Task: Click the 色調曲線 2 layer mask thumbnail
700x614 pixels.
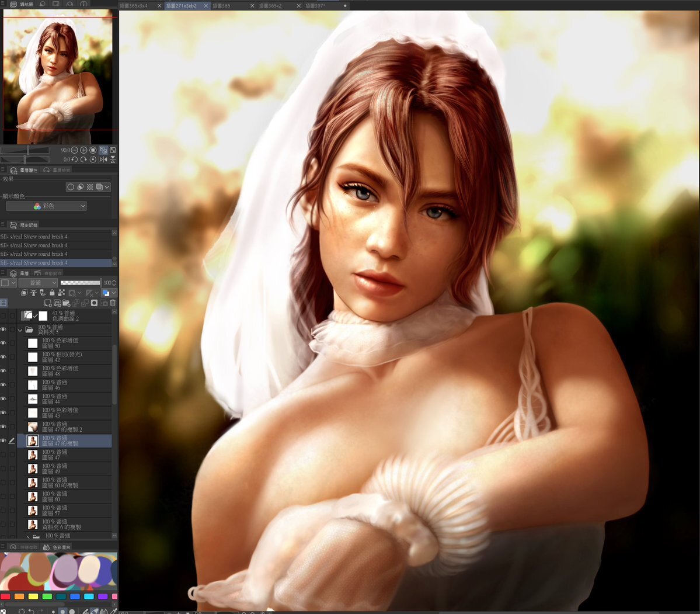Action: click(43, 316)
